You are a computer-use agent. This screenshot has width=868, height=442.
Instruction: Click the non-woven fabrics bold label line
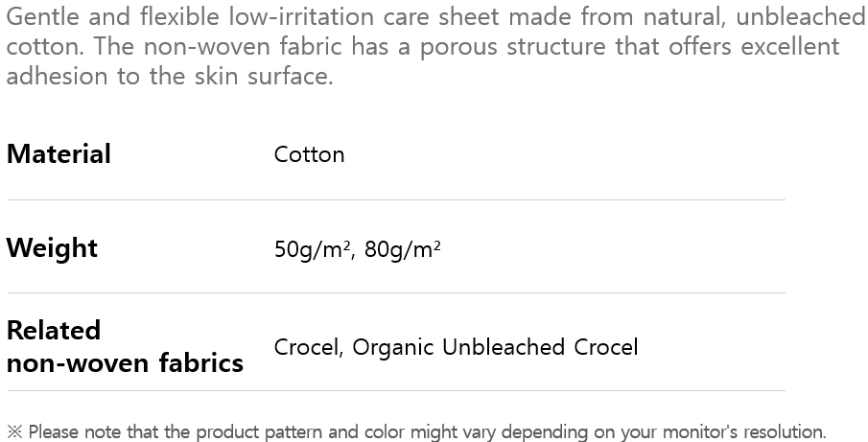click(x=125, y=363)
